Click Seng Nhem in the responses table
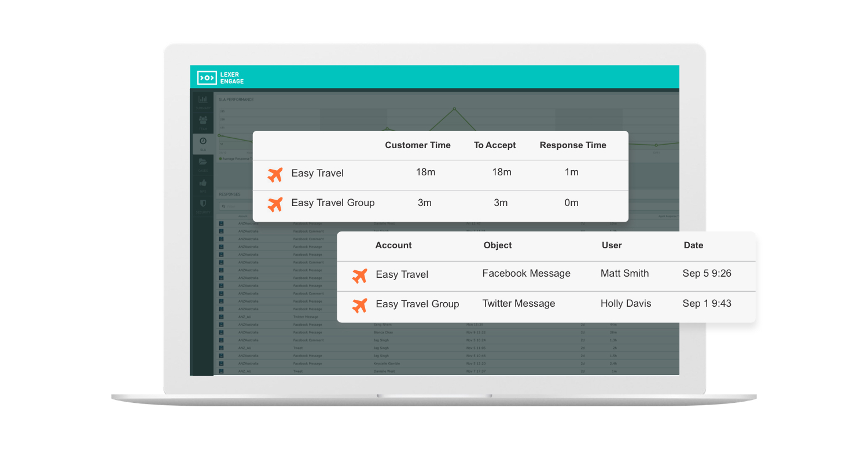The image size is (868, 463). click(384, 325)
